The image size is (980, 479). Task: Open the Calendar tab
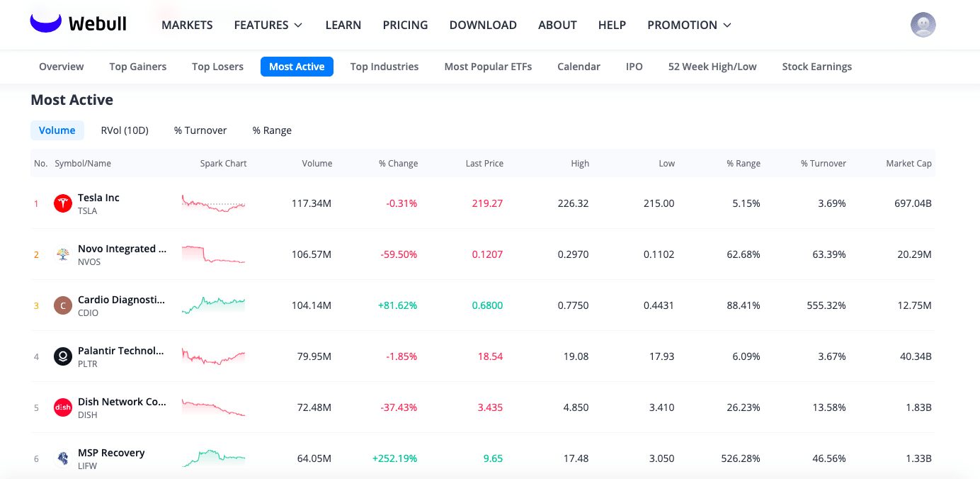pyautogui.click(x=579, y=67)
